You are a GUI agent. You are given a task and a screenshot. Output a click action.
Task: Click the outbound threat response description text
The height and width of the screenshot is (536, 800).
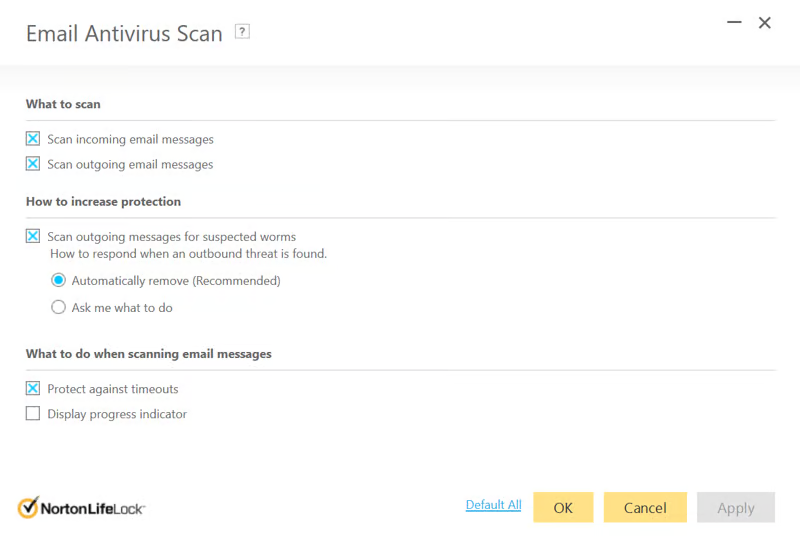[188, 254]
